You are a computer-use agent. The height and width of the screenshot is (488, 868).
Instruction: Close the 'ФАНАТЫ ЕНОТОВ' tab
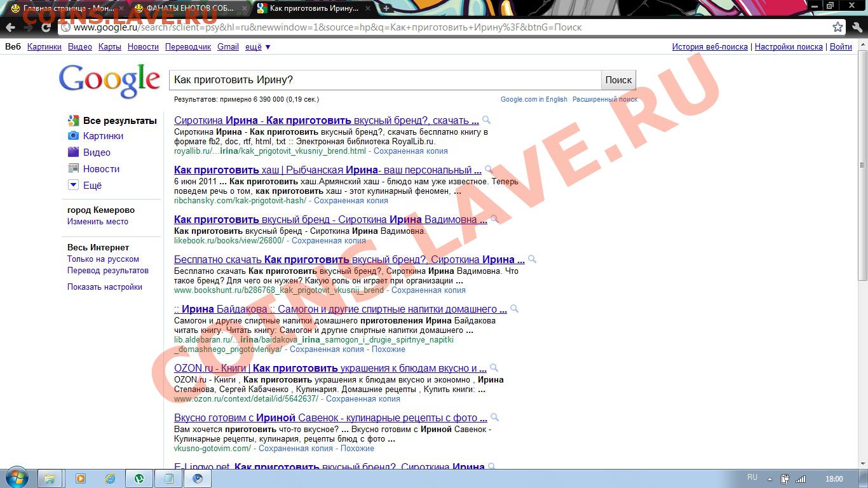click(x=244, y=8)
